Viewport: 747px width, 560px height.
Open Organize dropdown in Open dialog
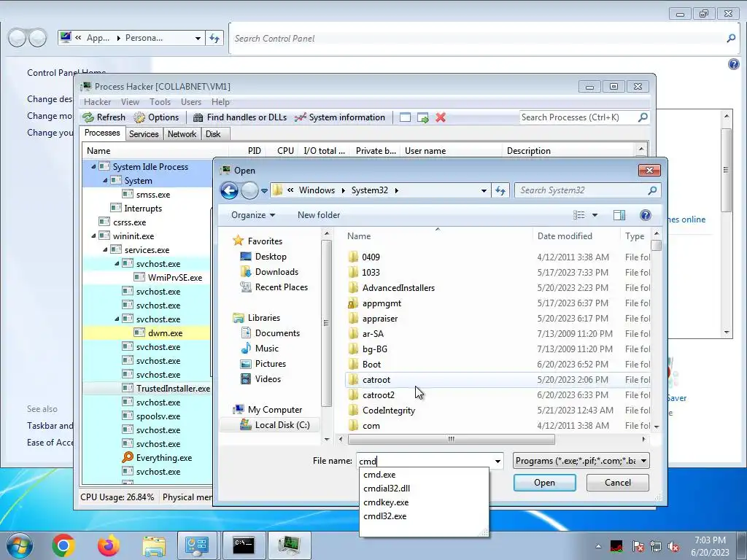pyautogui.click(x=253, y=215)
